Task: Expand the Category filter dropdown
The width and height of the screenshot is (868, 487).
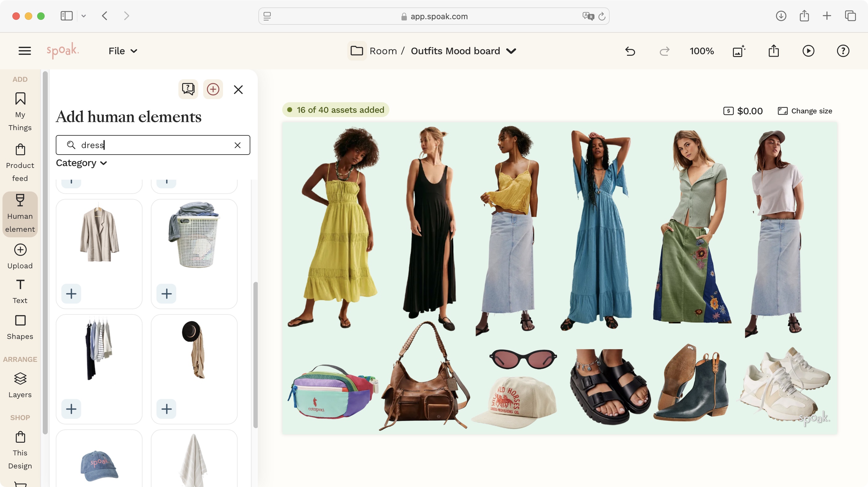Action: coord(81,163)
